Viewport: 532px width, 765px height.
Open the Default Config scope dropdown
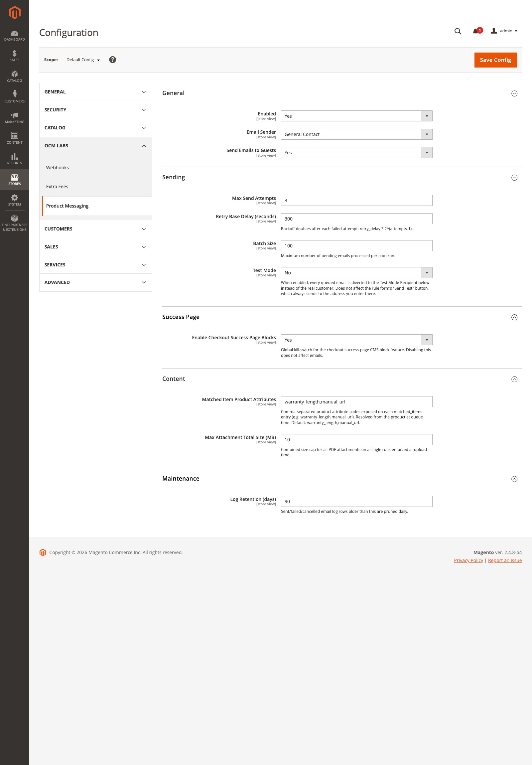[83, 60]
